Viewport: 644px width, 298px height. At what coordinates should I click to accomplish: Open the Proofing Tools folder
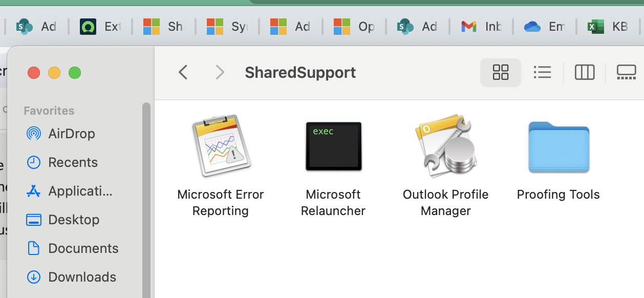(x=559, y=147)
